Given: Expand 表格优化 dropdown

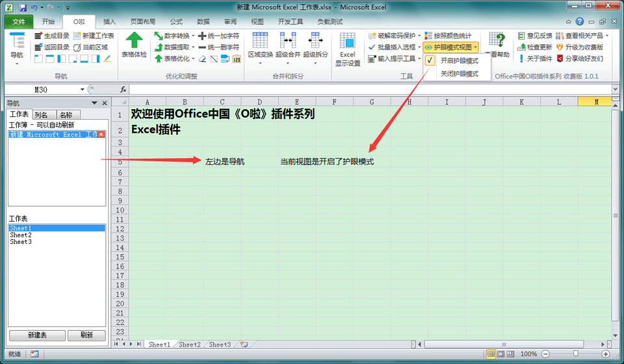Looking at the screenshot, I should click(194, 59).
